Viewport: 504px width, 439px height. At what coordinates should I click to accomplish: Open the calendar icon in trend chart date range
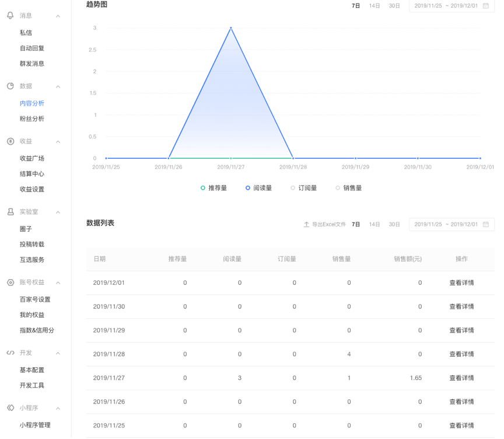tap(486, 6)
